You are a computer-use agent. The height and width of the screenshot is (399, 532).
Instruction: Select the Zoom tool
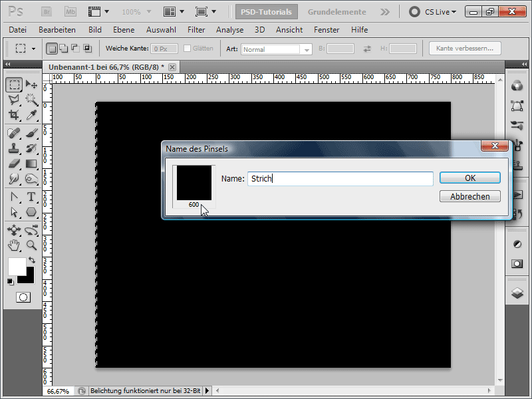(x=31, y=245)
